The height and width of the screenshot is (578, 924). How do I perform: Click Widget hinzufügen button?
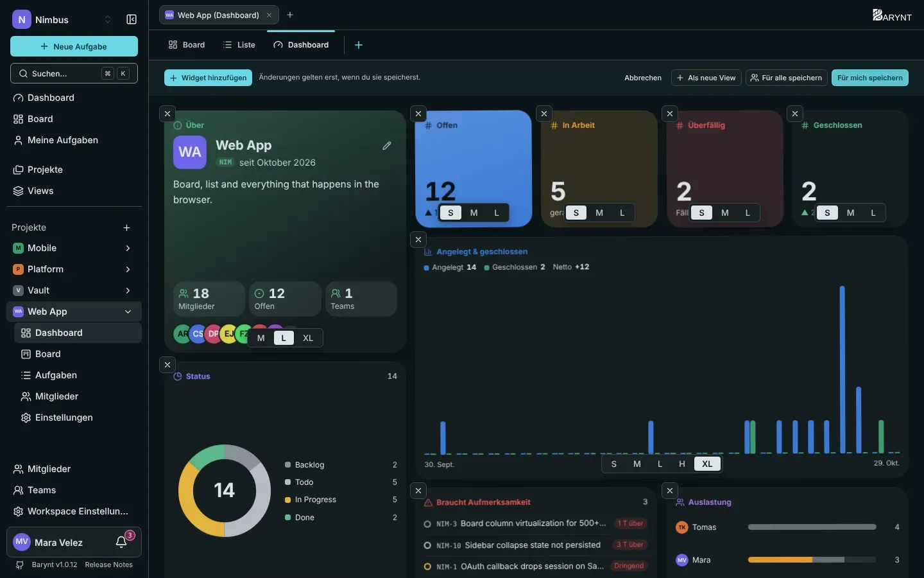[x=208, y=78]
